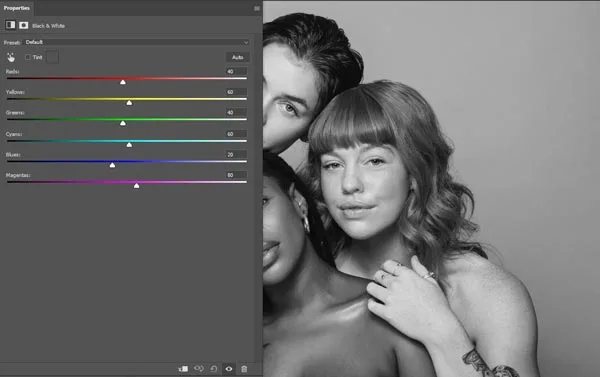Click the Reds slider handle
The height and width of the screenshot is (377, 600).
click(x=123, y=82)
